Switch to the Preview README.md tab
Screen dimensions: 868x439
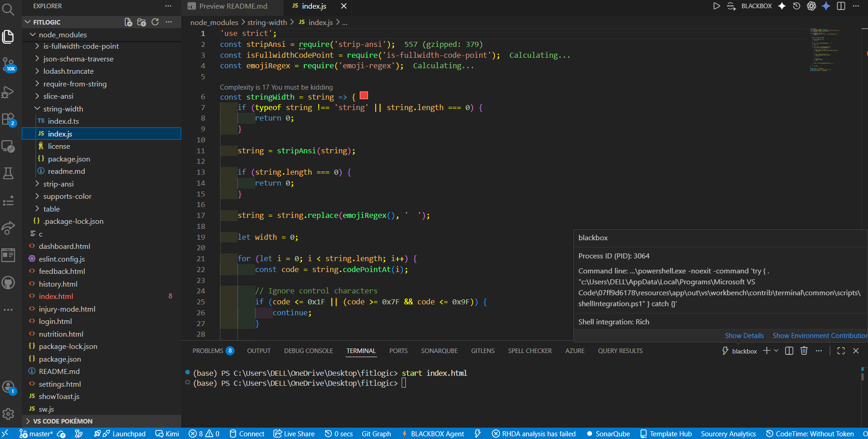point(233,6)
